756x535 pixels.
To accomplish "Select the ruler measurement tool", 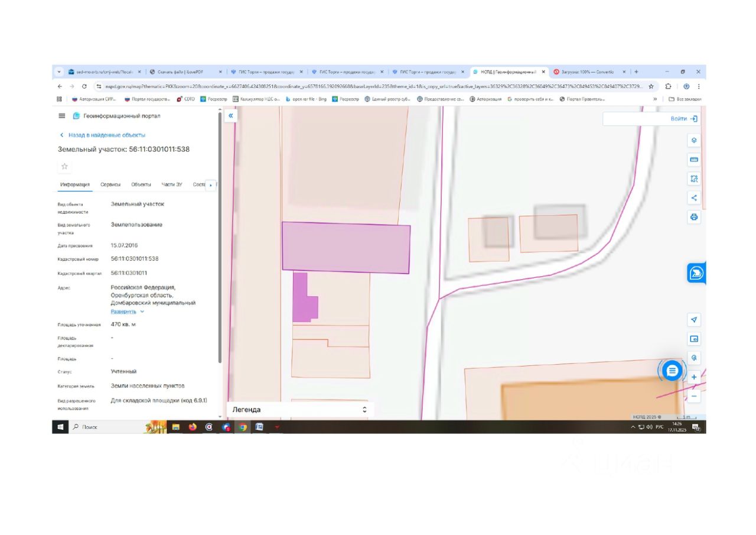I will tap(694, 160).
